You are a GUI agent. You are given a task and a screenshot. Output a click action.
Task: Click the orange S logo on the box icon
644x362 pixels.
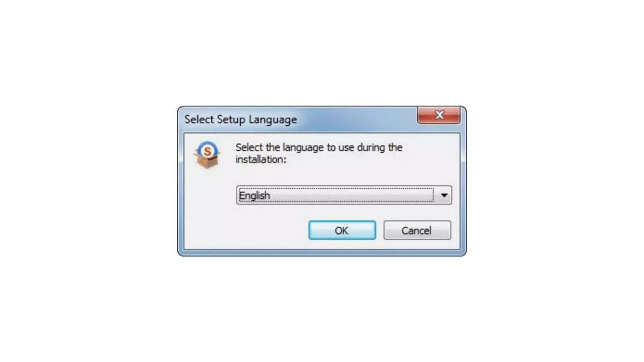coord(208,151)
